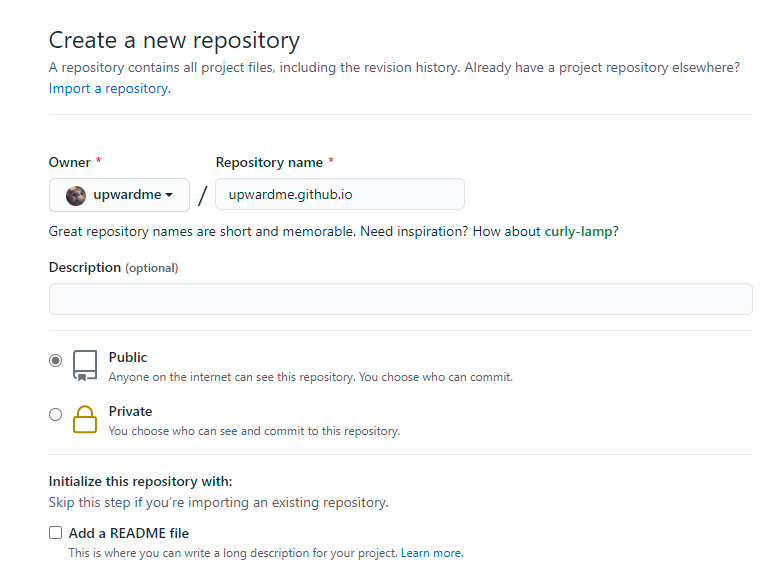This screenshot has width=764, height=565.
Task: Click the Description (optional) label
Action: tap(114, 268)
